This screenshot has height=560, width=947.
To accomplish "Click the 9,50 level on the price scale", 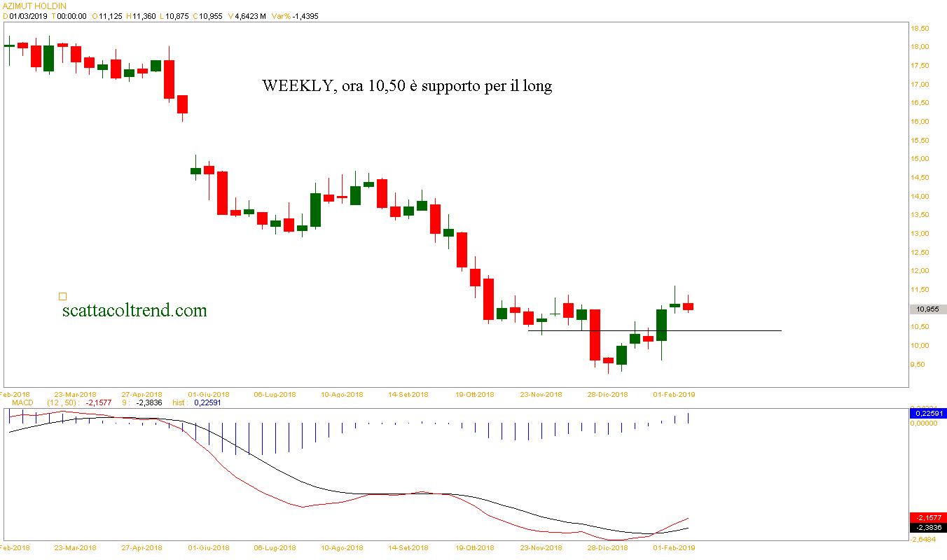I will [919, 365].
